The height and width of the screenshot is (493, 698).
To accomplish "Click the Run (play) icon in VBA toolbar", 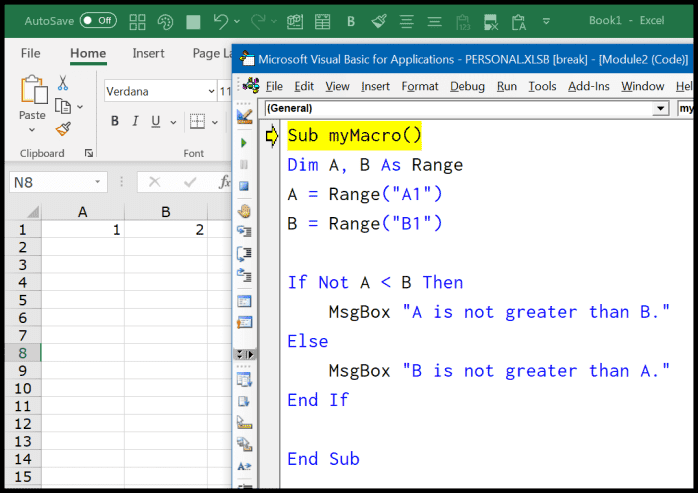I will 244,143.
